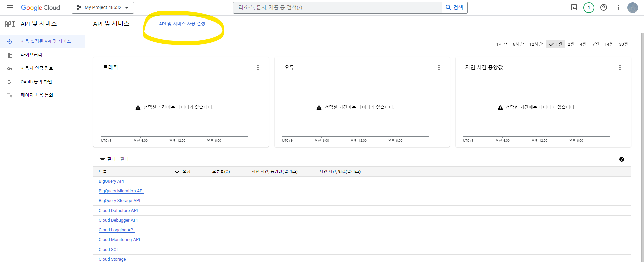Select the 2일 time range
This screenshot has width=644, height=262.
tap(571, 44)
